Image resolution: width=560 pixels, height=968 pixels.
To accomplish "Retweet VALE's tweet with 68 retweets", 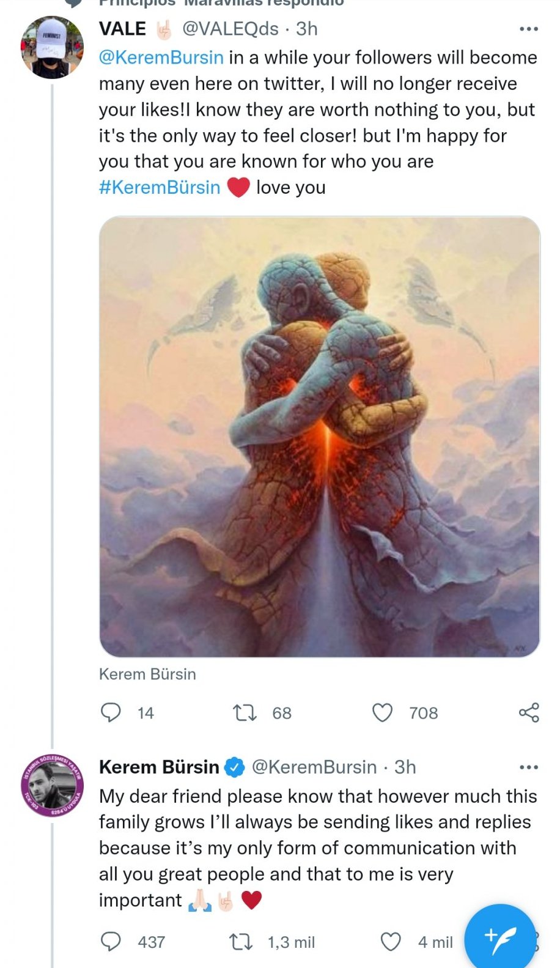I will coord(245,713).
